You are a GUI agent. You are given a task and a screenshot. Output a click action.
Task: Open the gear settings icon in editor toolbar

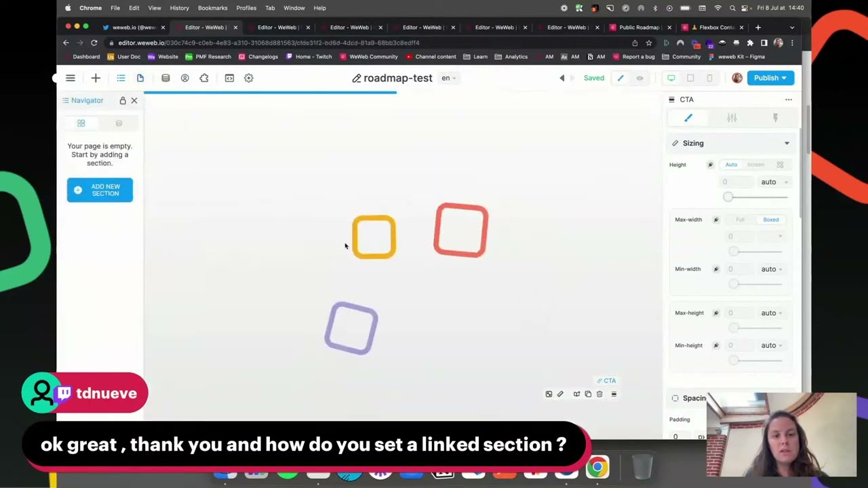249,78
